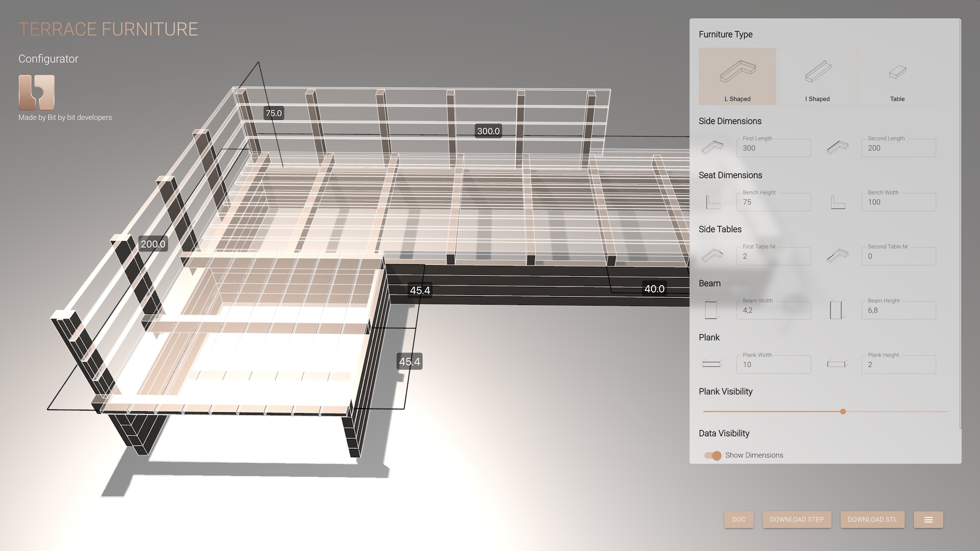Click the Made by Bit by bit developers text
The width and height of the screenshot is (980, 551).
click(x=65, y=117)
